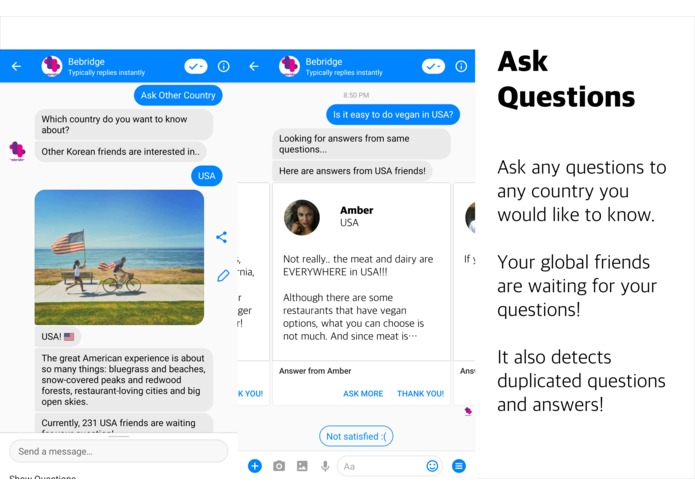Click the 'Answer from Amber' label
Image resolution: width=695 pixels, height=494 pixels.
pos(315,371)
